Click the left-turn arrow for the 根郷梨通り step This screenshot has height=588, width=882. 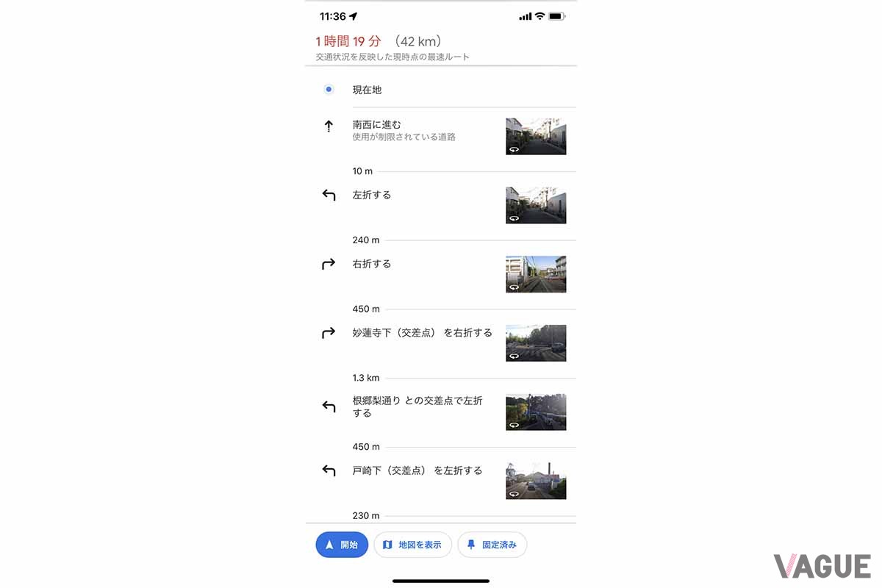tap(329, 406)
